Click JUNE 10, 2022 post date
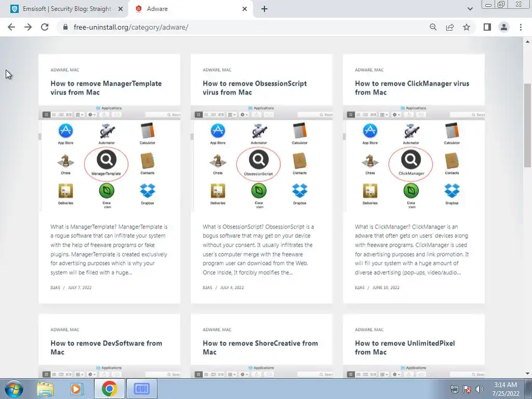The image size is (532, 399). point(386,287)
